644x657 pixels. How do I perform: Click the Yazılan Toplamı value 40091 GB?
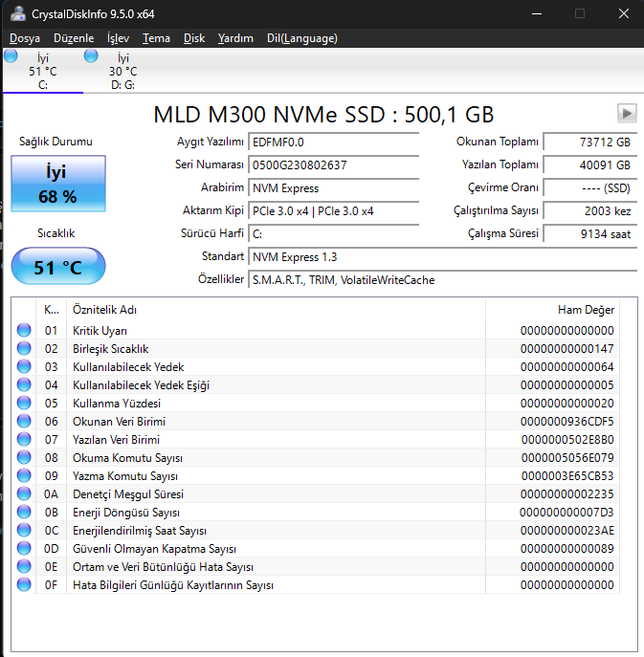(590, 165)
